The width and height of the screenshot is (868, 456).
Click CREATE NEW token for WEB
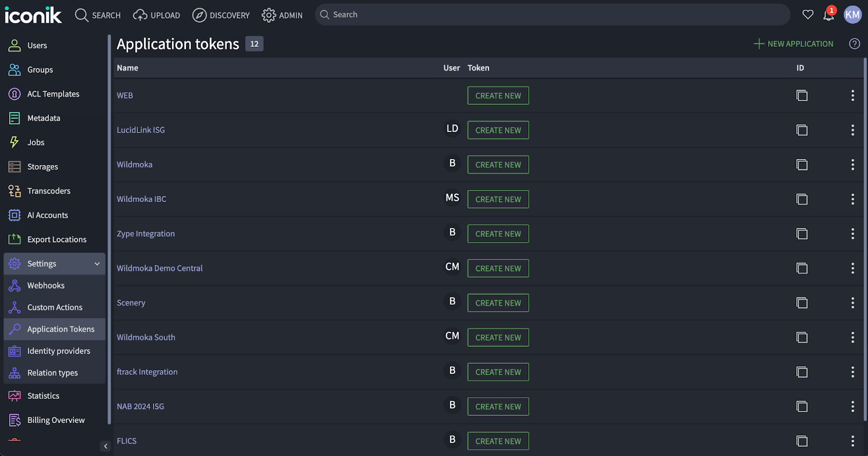coord(498,96)
